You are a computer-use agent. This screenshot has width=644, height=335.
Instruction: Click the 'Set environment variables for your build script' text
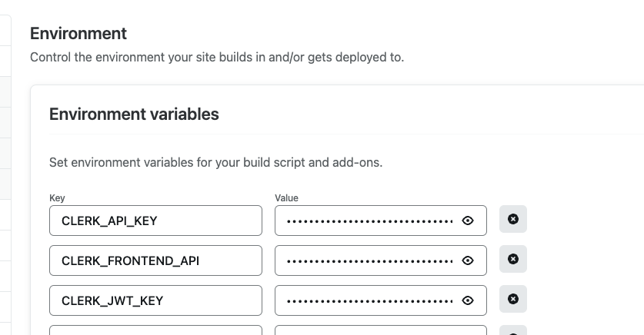pyautogui.click(x=215, y=162)
